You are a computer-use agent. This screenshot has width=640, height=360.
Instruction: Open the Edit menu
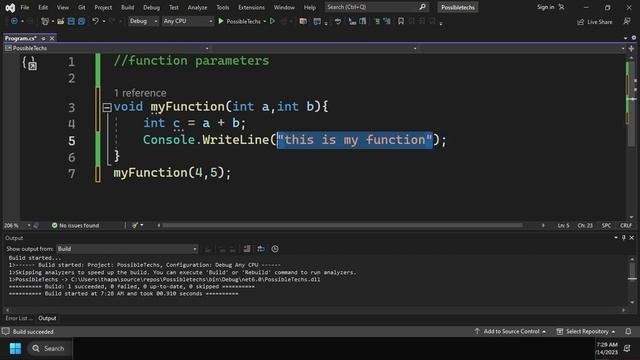(43, 7)
